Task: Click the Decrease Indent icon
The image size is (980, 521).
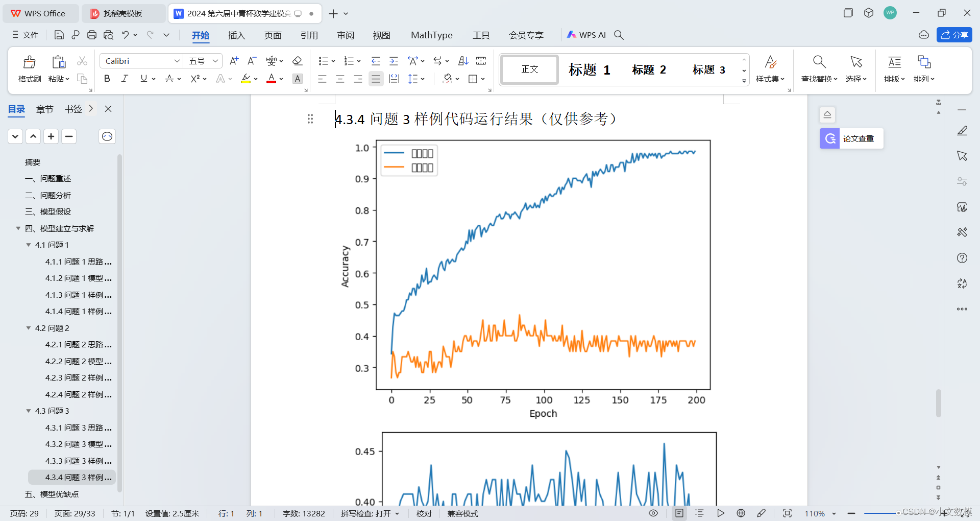Action: click(x=376, y=61)
